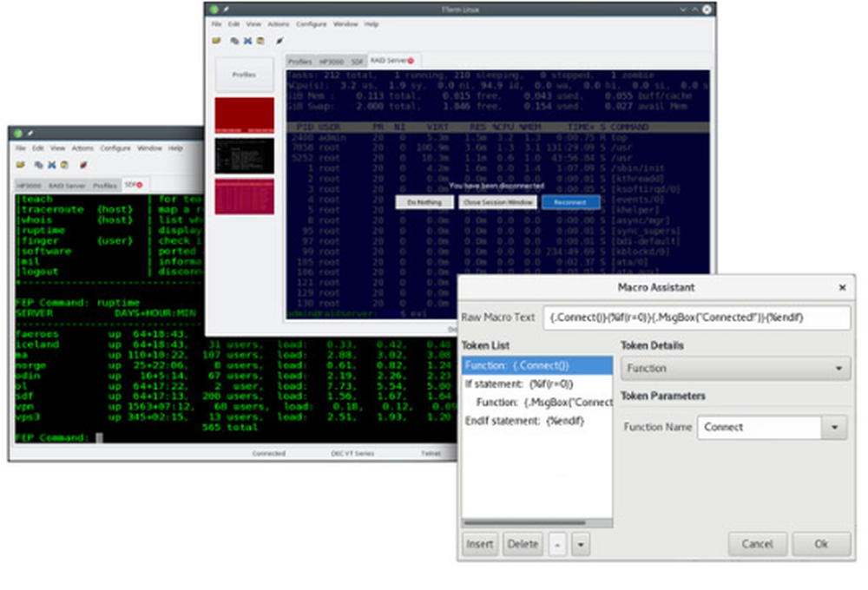
Task: Open View menu in SDF window
Action: (x=57, y=148)
